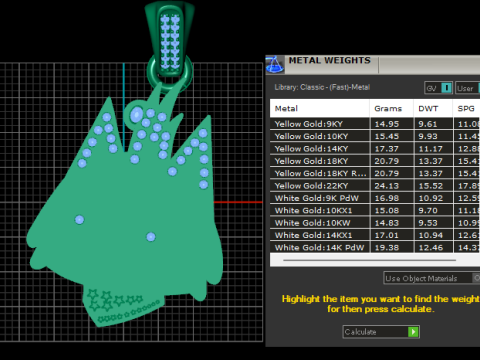Image resolution: width=480 pixels, height=360 pixels.
Task: Click the 11.17 DWT value
Action: coord(430,149)
